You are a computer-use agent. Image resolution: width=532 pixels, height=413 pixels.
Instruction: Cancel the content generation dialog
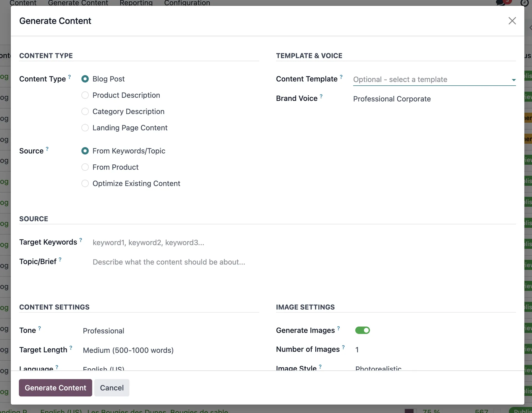[x=112, y=388]
